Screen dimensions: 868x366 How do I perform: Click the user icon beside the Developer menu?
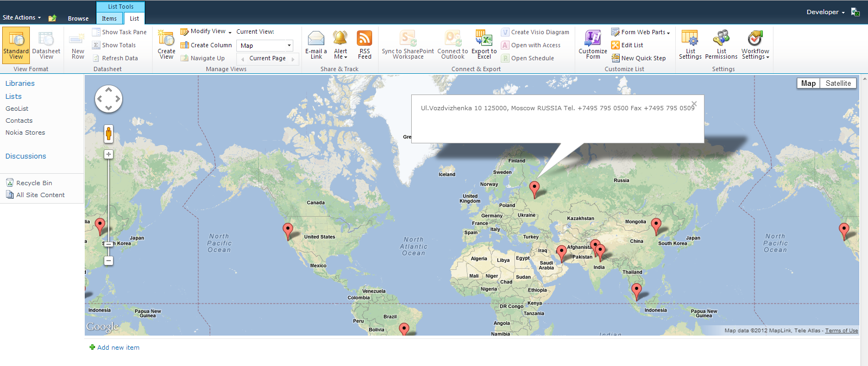[x=855, y=12]
